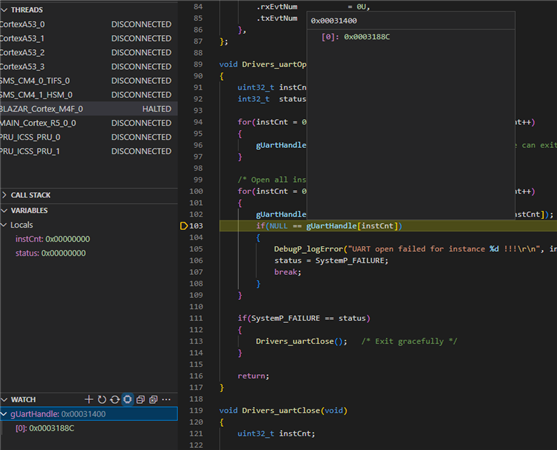The height and width of the screenshot is (450, 557).
Task: Open Watch panel more actions menu
Action: point(166,400)
